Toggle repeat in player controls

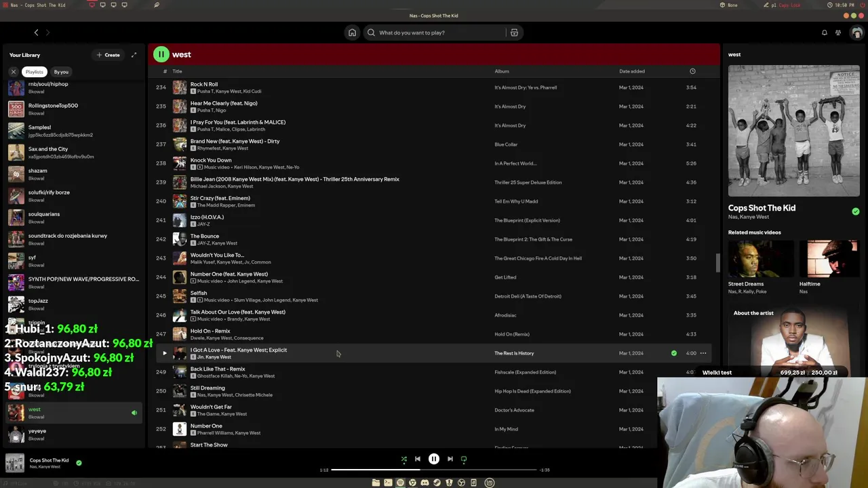tap(464, 459)
